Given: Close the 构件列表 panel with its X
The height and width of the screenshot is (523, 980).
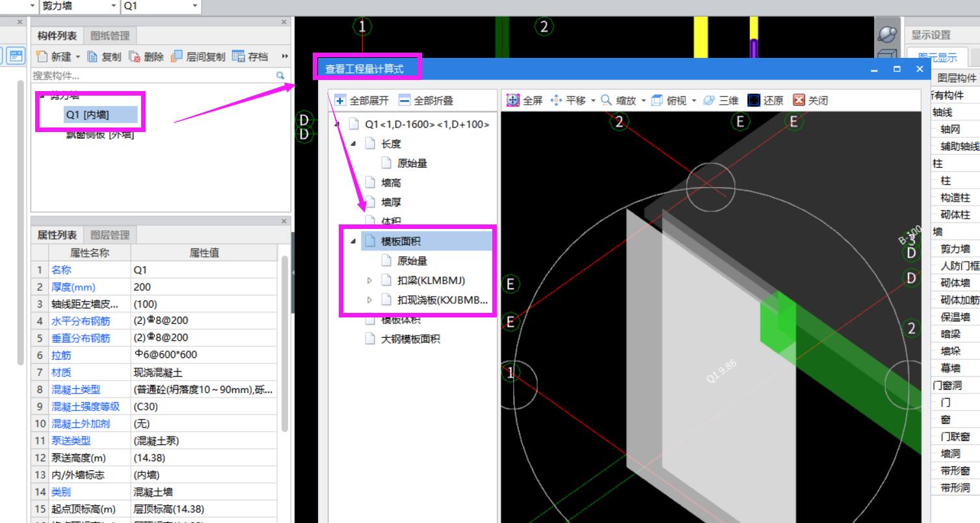Looking at the screenshot, I should [x=283, y=21].
